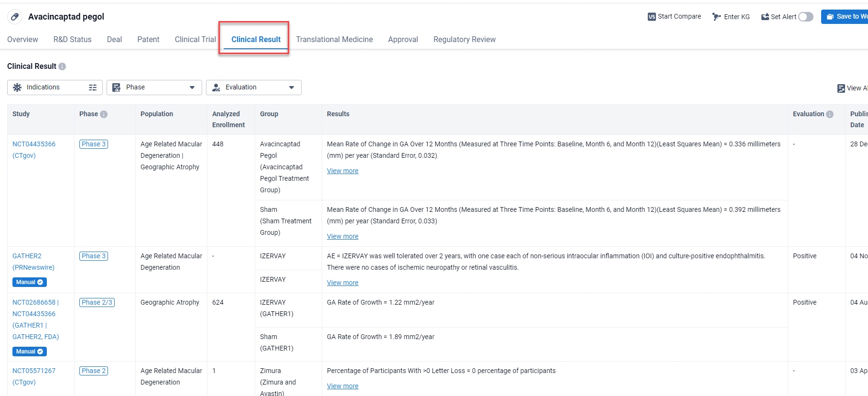
Task: Click the pill drug icon beside Avacincaptad pegol
Action: 15,17
